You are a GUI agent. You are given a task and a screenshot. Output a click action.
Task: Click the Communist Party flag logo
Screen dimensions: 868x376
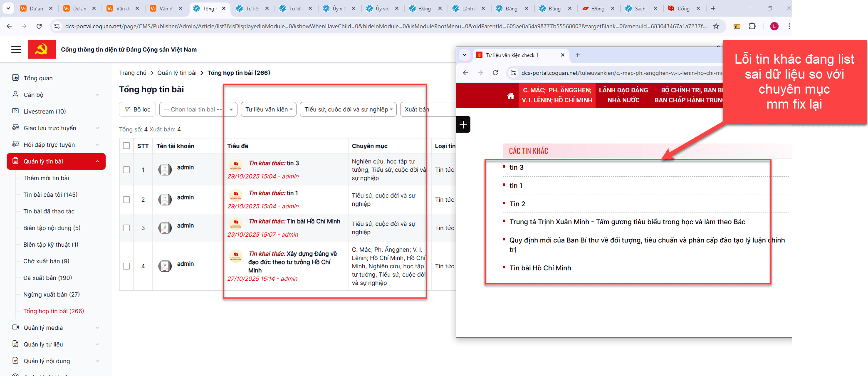tap(42, 49)
